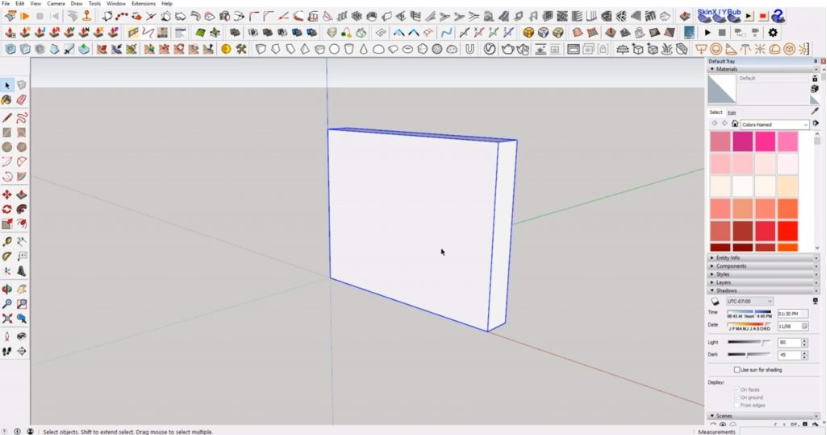Toggle On faces display checkbox
Viewport: 827px width, 435px height.
coord(736,389)
